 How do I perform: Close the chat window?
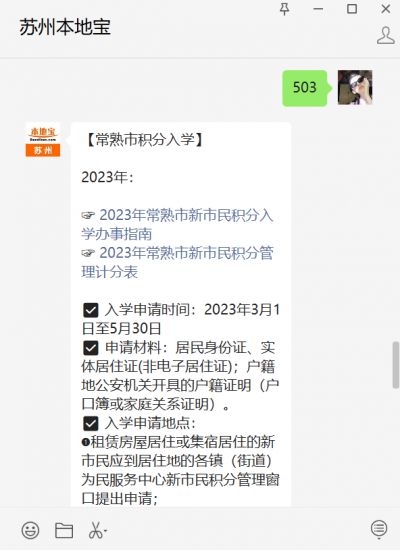coord(386,9)
